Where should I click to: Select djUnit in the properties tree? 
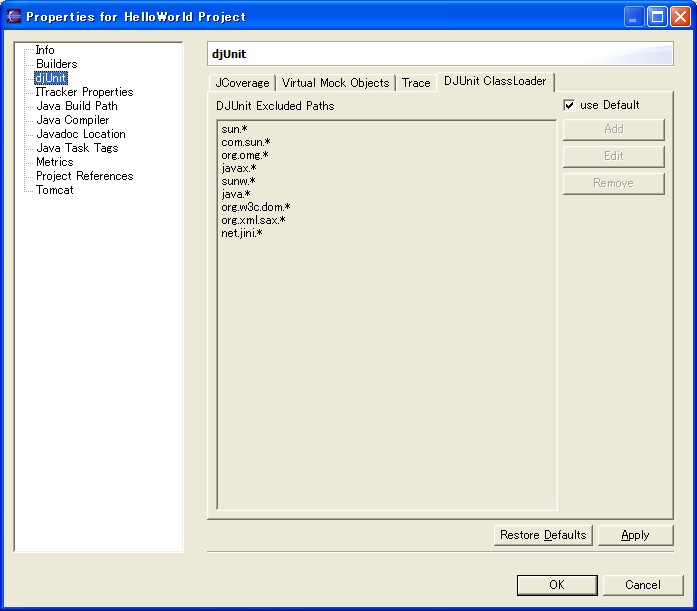(x=51, y=78)
